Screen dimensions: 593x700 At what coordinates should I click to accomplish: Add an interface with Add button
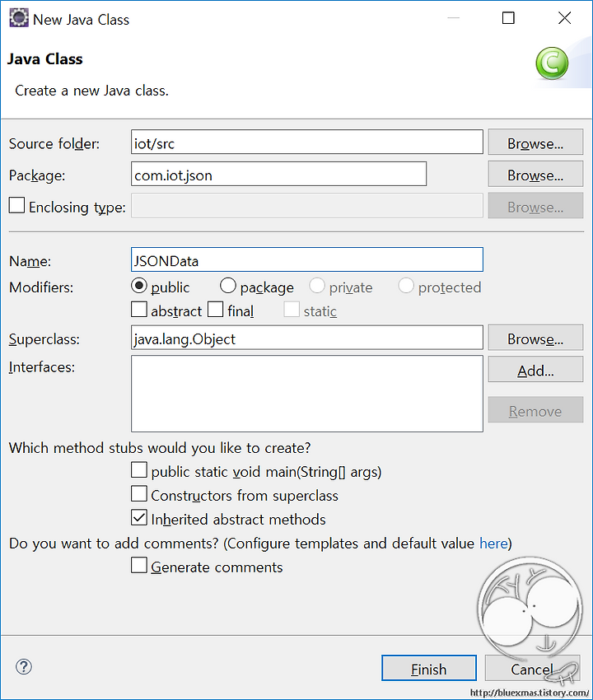(535, 369)
